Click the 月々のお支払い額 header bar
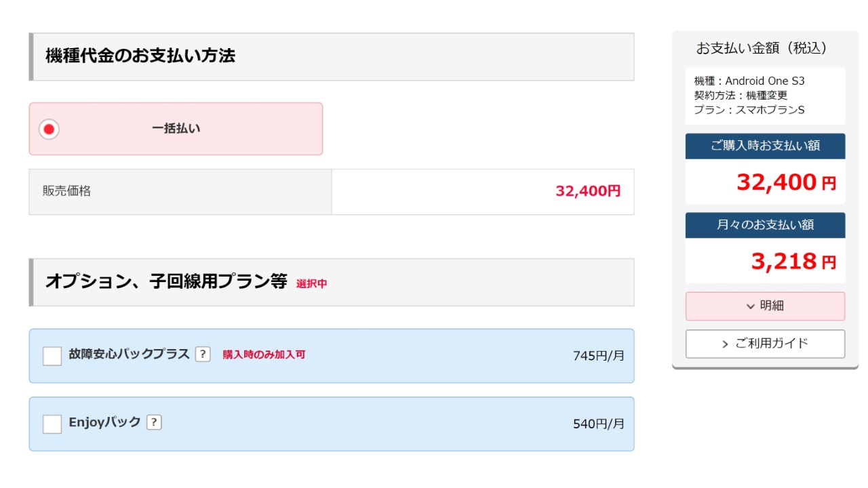This screenshot has height=488, width=868. pyautogui.click(x=765, y=225)
